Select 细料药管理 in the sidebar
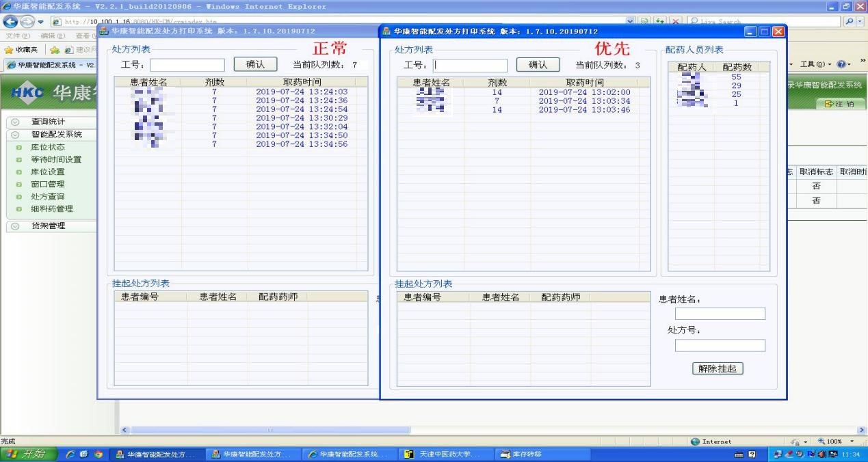This screenshot has width=868, height=462. pyautogui.click(x=52, y=208)
